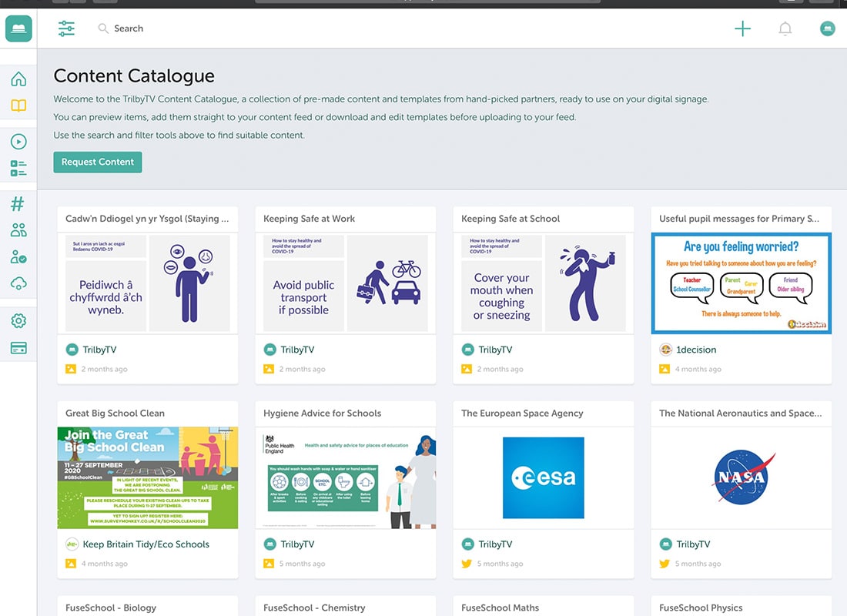Open the 'FuseSchool Maths' card title
The width and height of the screenshot is (847, 616).
tap(500, 608)
